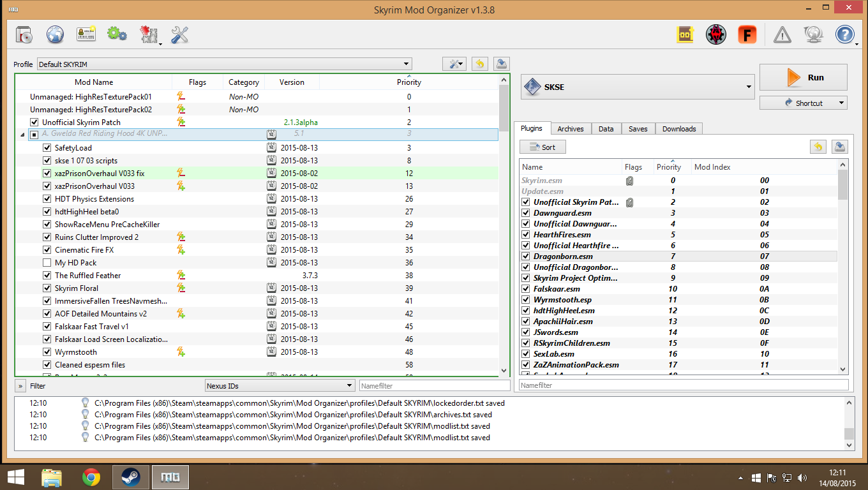Click the warning triangle problems icon
868x490 pixels.
click(782, 34)
